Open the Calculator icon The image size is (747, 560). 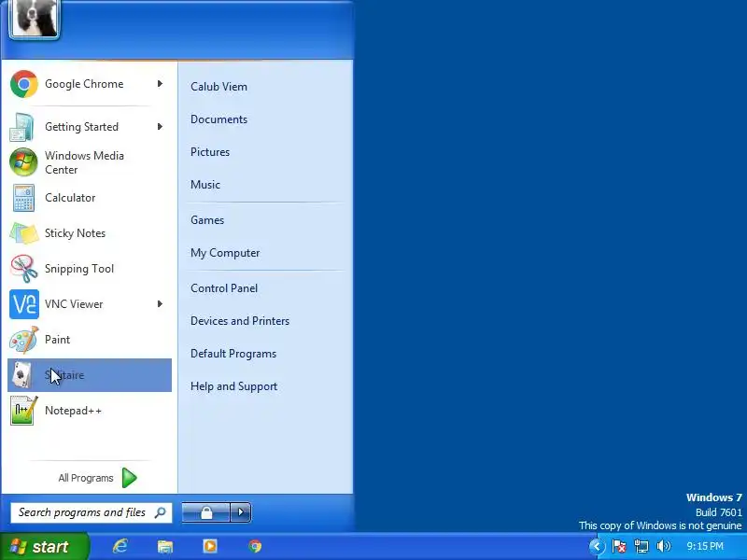click(x=23, y=198)
